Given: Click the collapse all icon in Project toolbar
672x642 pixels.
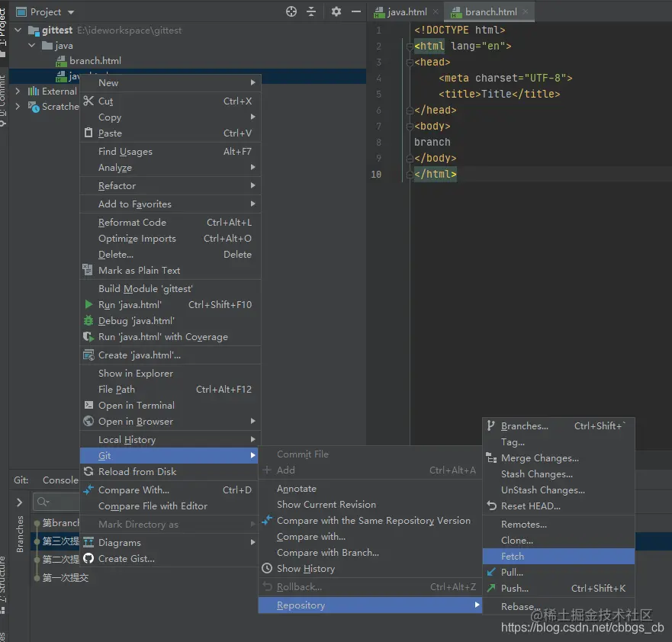Looking at the screenshot, I should 311,11.
